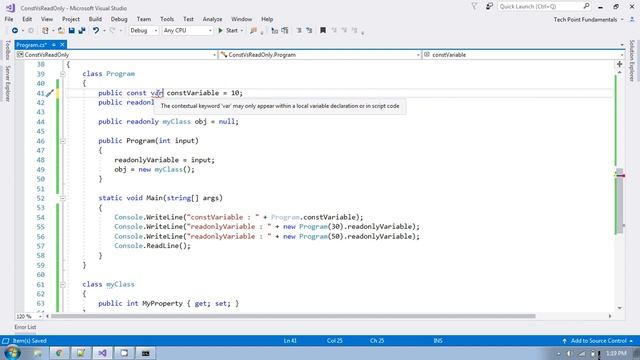Open Windows Explorer from the taskbar

[38, 353]
